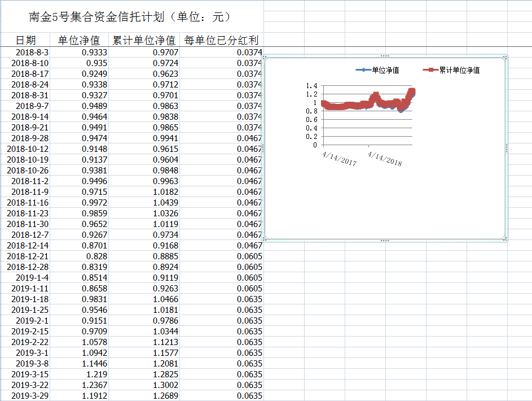Select the cell showing 0.8701
Viewport: 532px width, 401px height.
point(79,246)
